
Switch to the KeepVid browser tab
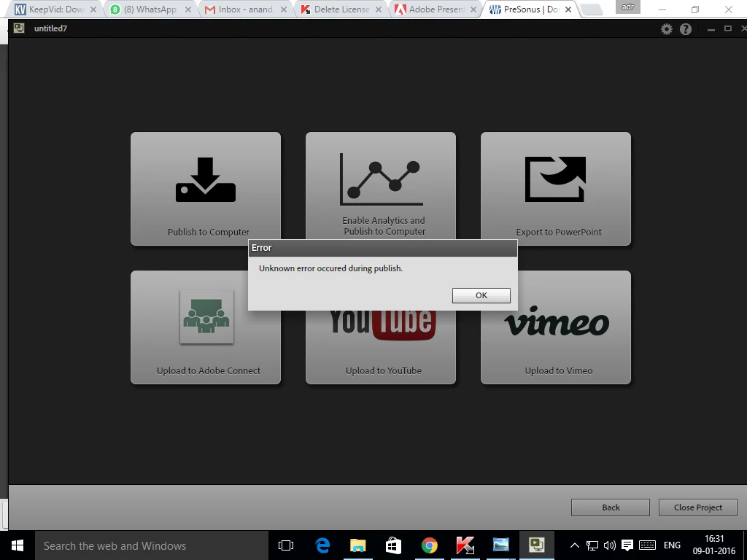56,9
